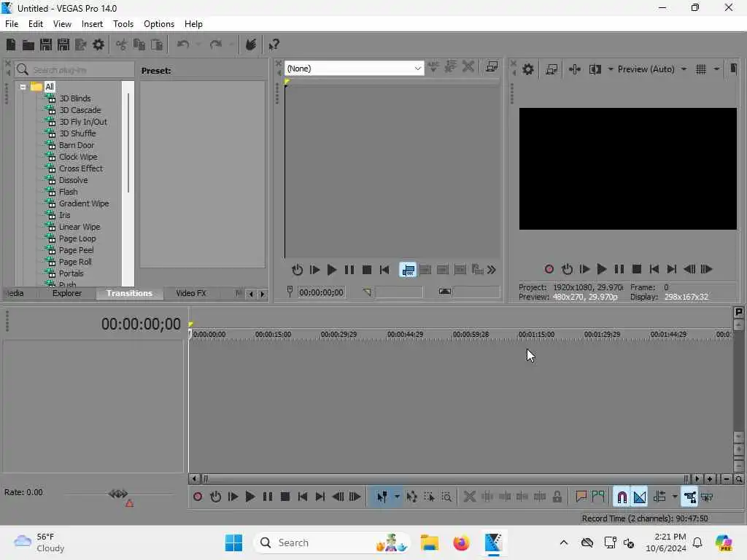Collapse the All folder in transitions tree
Viewport: 747px width, 560px height.
pyautogui.click(x=23, y=87)
